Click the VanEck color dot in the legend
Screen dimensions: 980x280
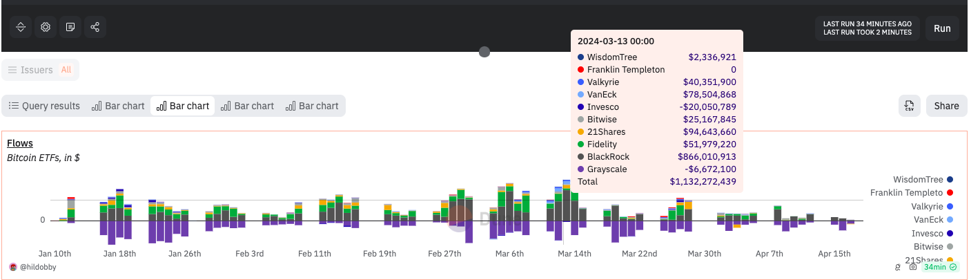[x=950, y=220]
